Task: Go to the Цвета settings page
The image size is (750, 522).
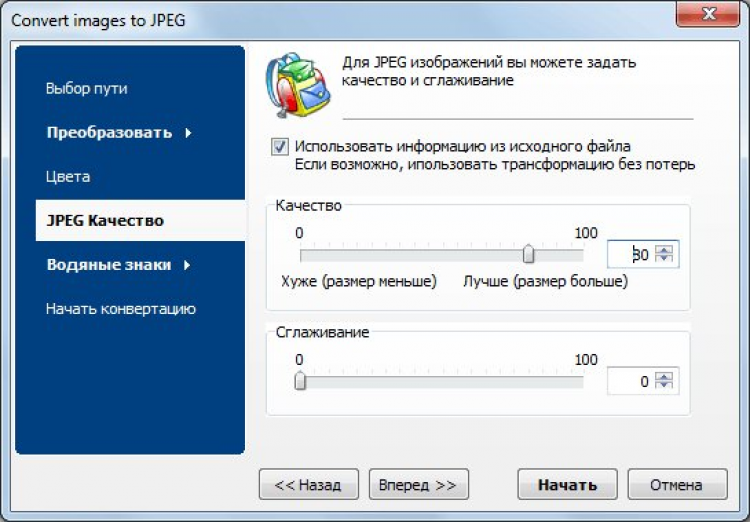Action: coord(68,177)
